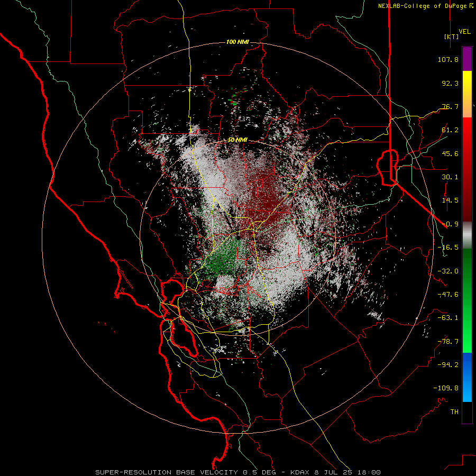The image size is (476, 476).
Task: Pick the yellow-orange segment of the color bar
Action: click(x=467, y=94)
